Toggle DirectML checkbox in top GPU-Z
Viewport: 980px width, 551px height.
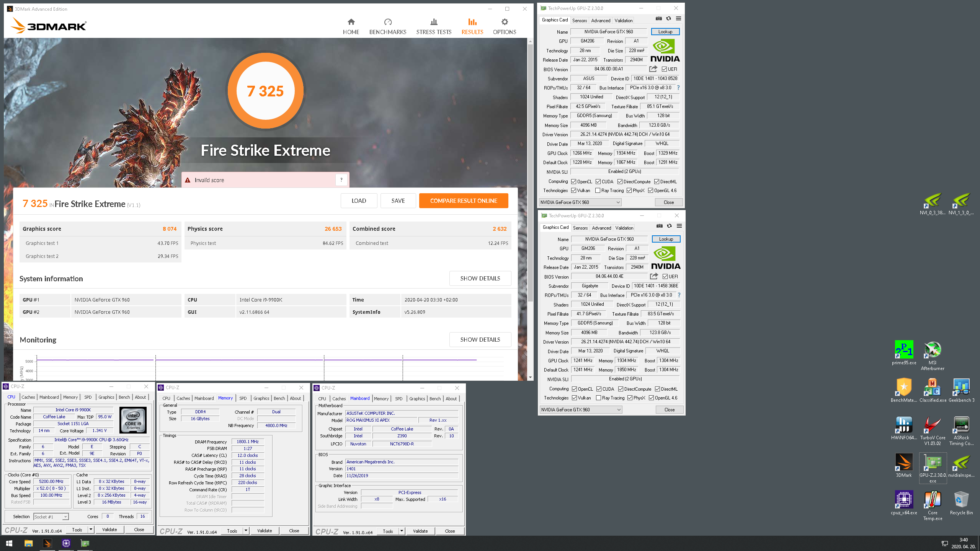(657, 182)
